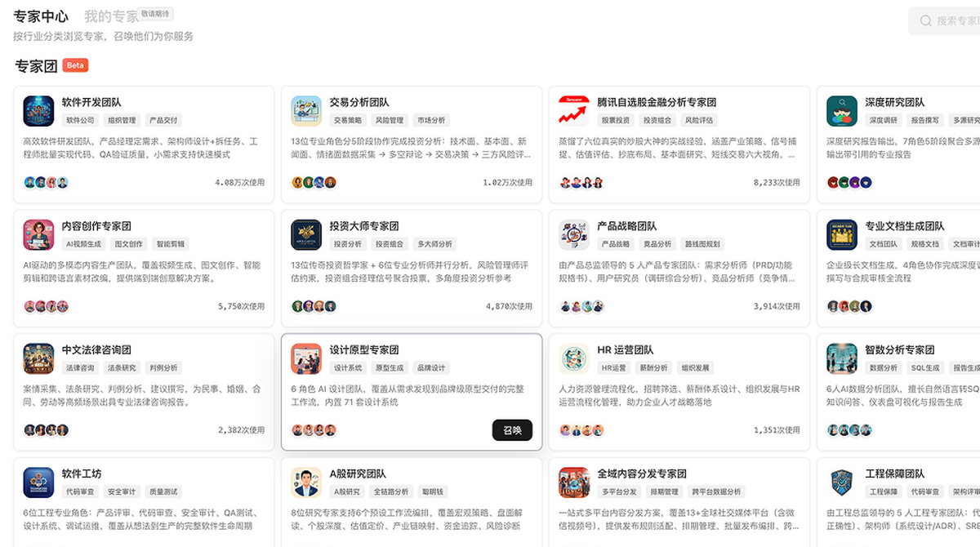Click the 深度研究团队 icon
Image resolution: width=980 pixels, height=547 pixels.
(x=842, y=111)
